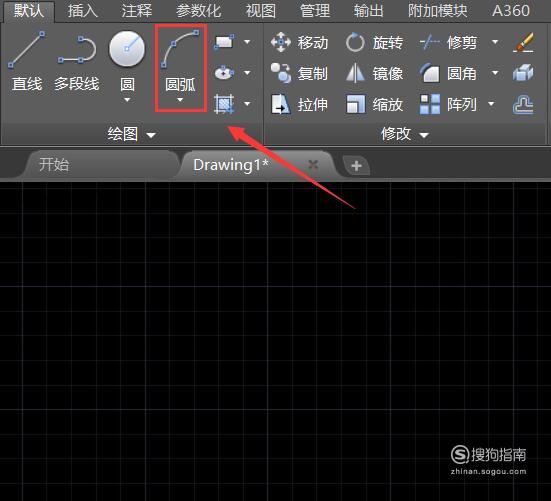Select the Mirror (镜像) tool
551x501 pixels.
click(374, 73)
